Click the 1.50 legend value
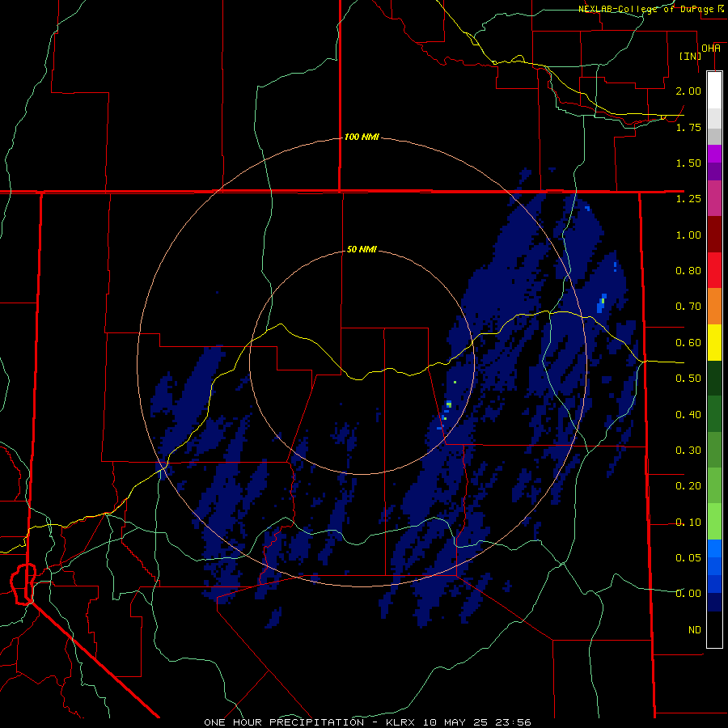 point(688,163)
